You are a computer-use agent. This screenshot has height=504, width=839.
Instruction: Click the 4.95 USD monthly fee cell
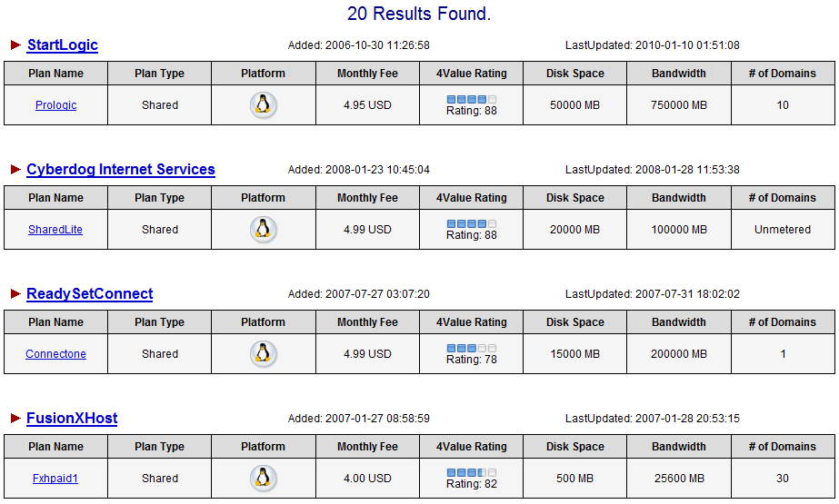(367, 105)
